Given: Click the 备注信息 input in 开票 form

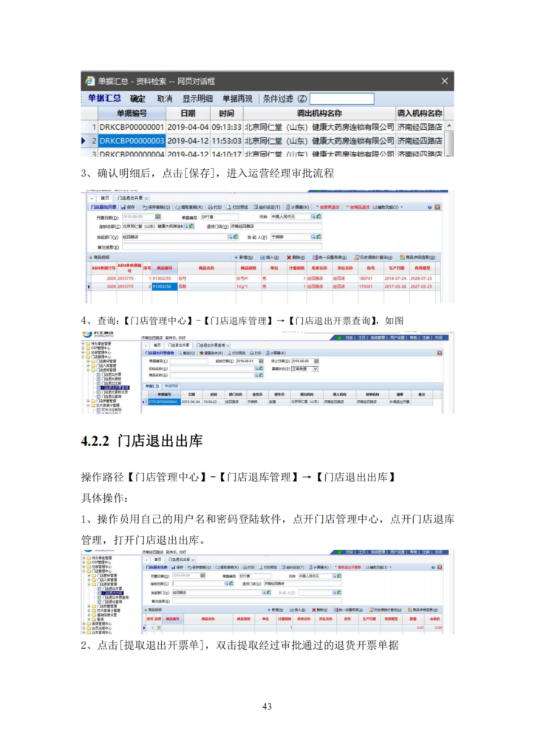Looking at the screenshot, I should [x=222, y=247].
